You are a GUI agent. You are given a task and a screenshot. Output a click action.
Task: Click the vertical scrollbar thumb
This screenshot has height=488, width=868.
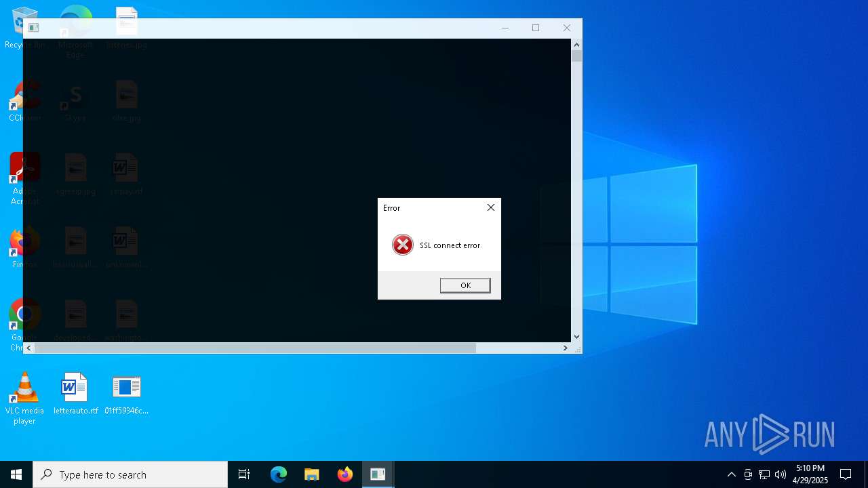576,56
